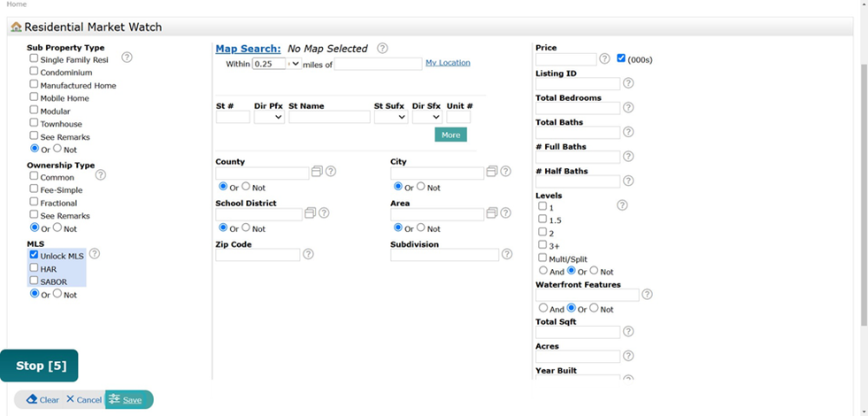This screenshot has width=868, height=416.
Task: Open County lookup list icon
Action: (317, 171)
